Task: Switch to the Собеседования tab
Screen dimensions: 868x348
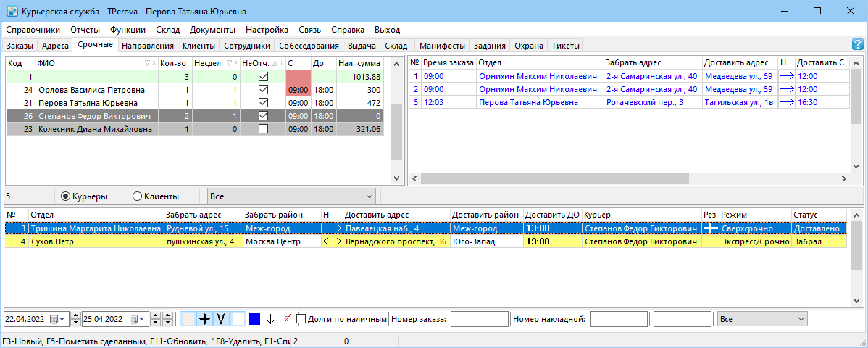Action: [309, 46]
